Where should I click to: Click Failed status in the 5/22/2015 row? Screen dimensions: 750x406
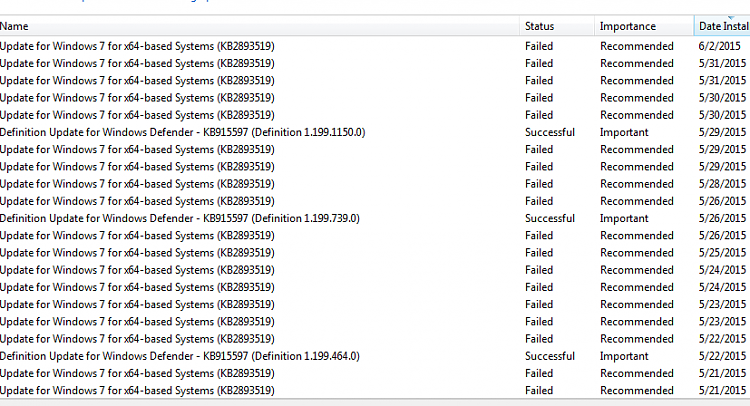(x=539, y=339)
